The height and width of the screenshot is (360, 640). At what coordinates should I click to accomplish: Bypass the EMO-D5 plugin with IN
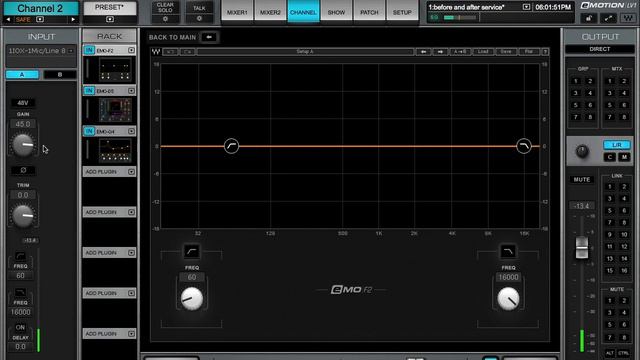(89, 91)
